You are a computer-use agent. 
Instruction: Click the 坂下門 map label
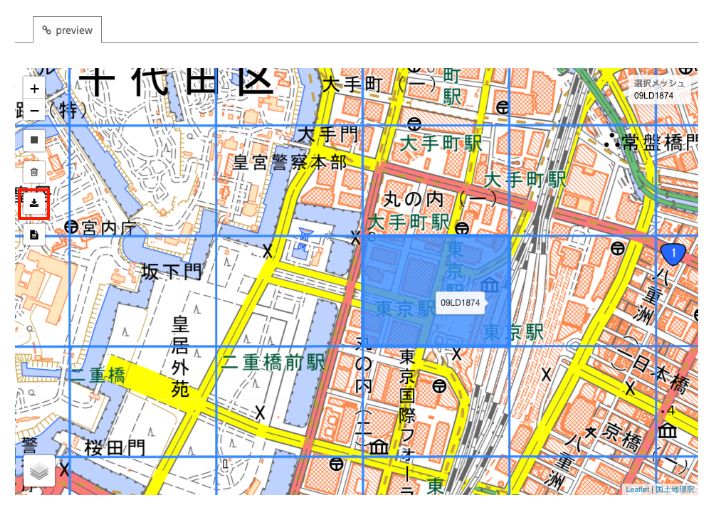171,272
